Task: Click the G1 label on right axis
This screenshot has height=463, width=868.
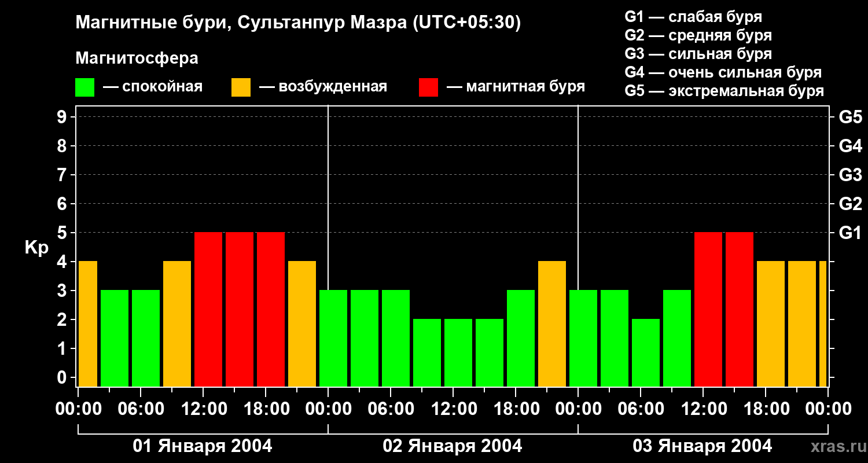Action: click(x=850, y=233)
